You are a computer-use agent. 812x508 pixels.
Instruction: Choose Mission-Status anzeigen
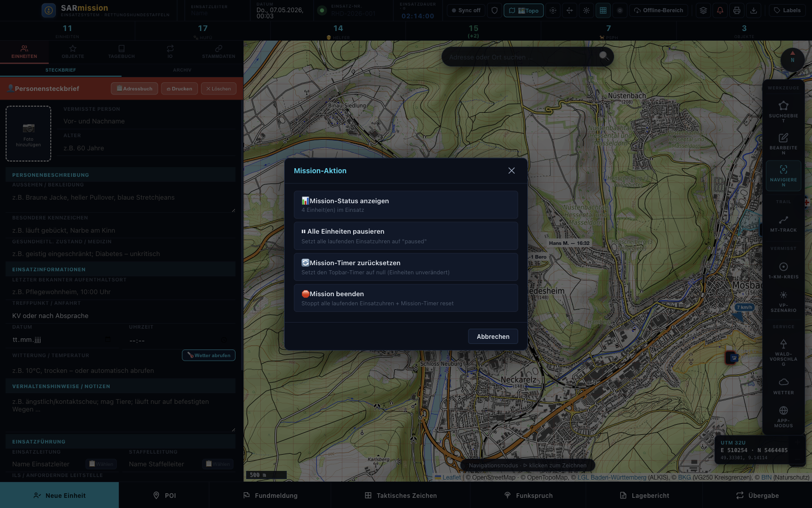[406, 205]
